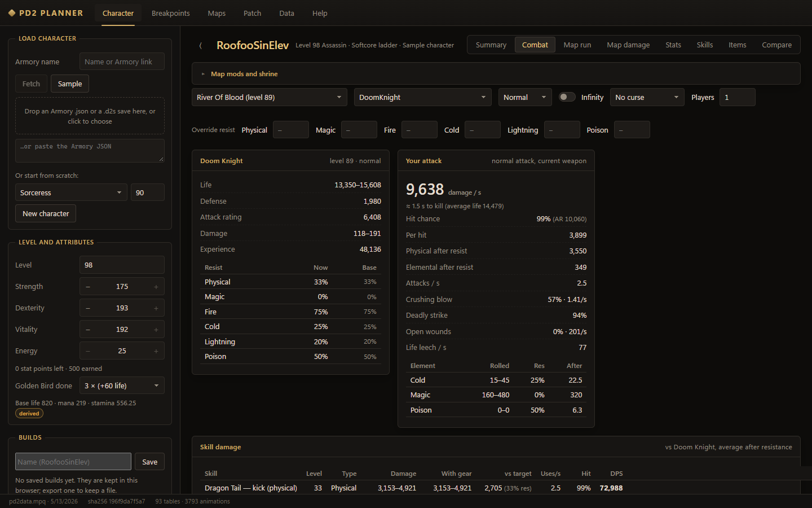Open the DoomKnight monster dropdown
This screenshot has width=812, height=508.
pos(423,97)
